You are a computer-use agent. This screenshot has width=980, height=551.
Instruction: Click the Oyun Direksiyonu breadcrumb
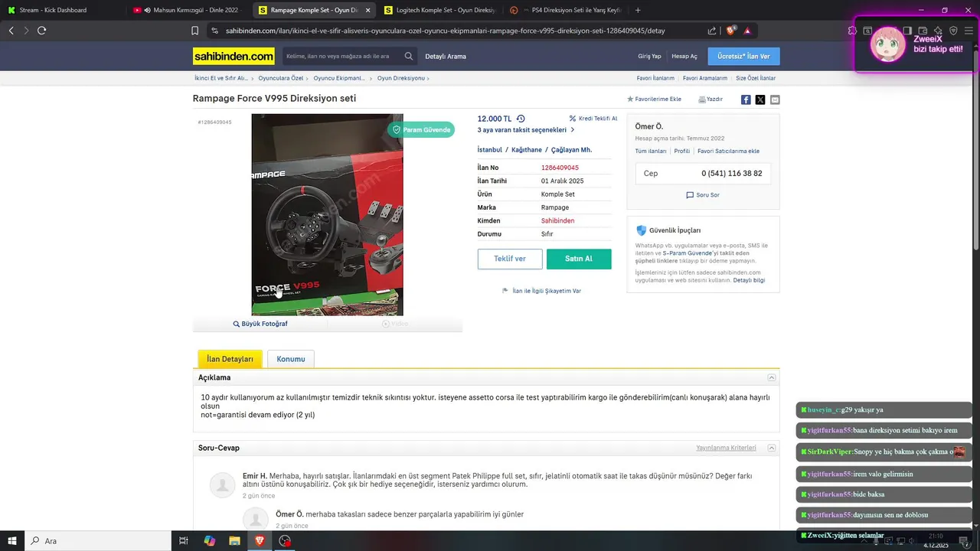point(400,78)
